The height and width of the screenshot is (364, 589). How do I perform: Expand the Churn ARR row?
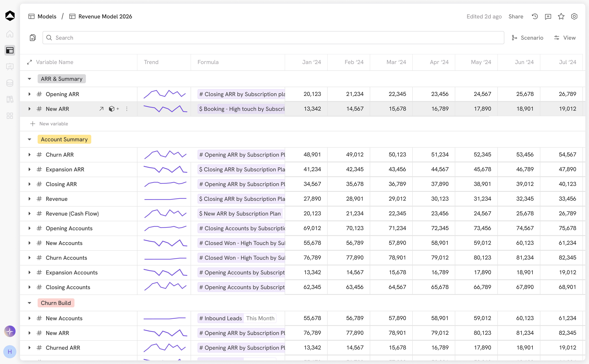29,155
